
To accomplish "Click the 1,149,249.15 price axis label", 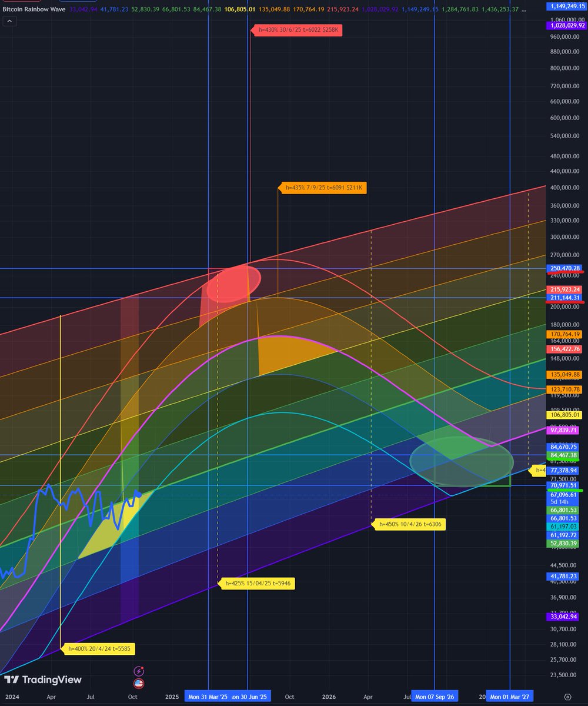I will tap(567, 6).
